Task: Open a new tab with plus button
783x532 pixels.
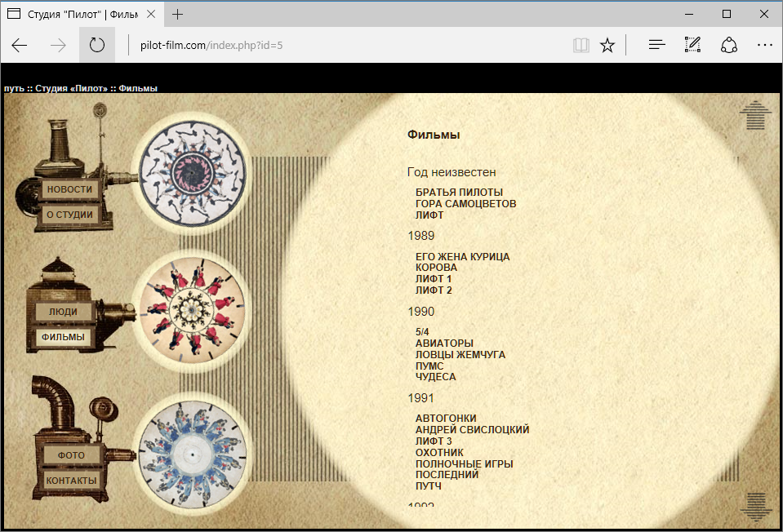Action: [178, 14]
